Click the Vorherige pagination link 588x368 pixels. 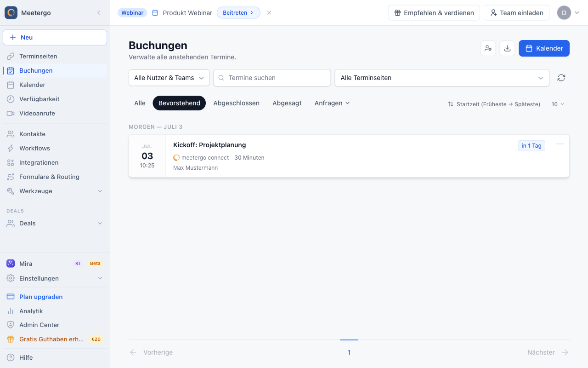point(151,352)
